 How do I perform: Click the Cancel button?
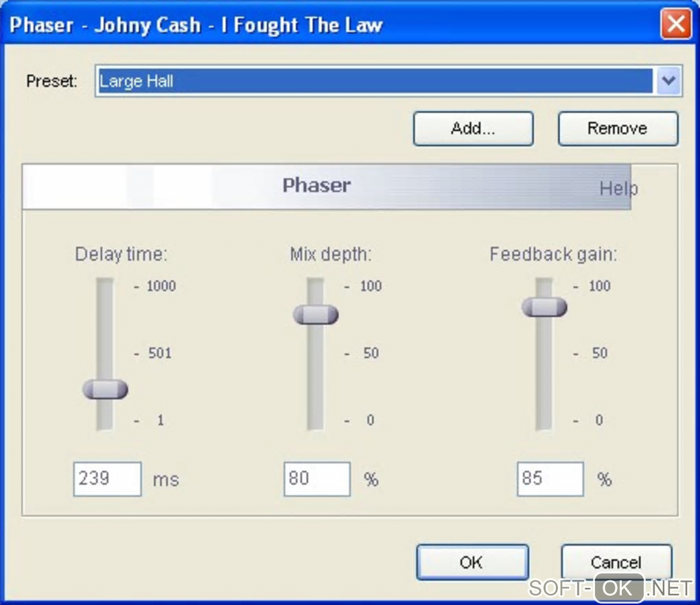click(616, 562)
